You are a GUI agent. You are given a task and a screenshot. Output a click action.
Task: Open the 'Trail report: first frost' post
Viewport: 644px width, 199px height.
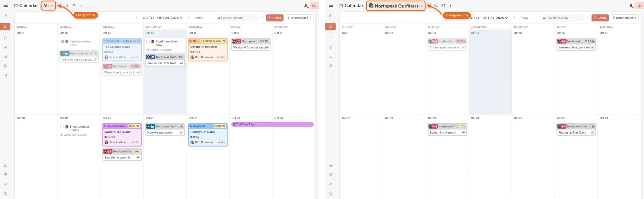pyautogui.click(x=165, y=60)
